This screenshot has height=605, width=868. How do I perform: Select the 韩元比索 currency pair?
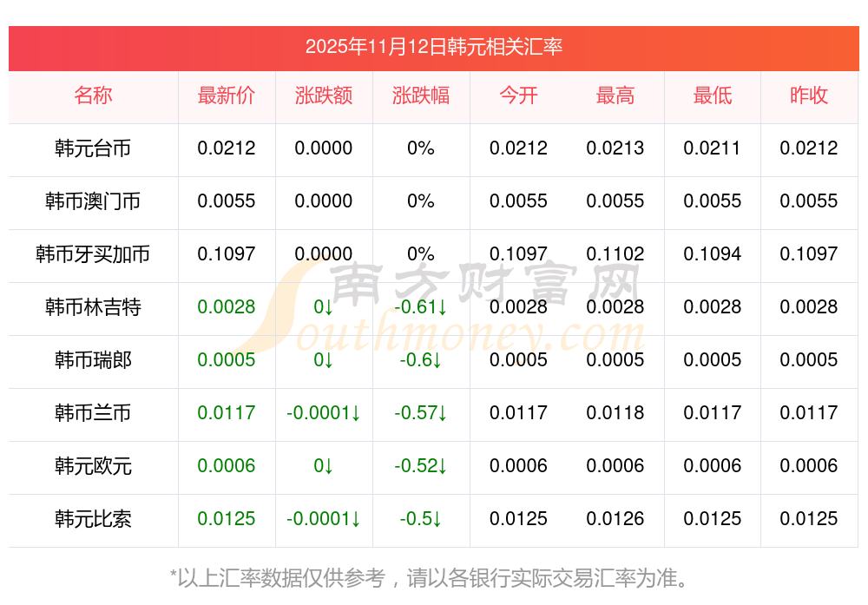[x=93, y=519]
